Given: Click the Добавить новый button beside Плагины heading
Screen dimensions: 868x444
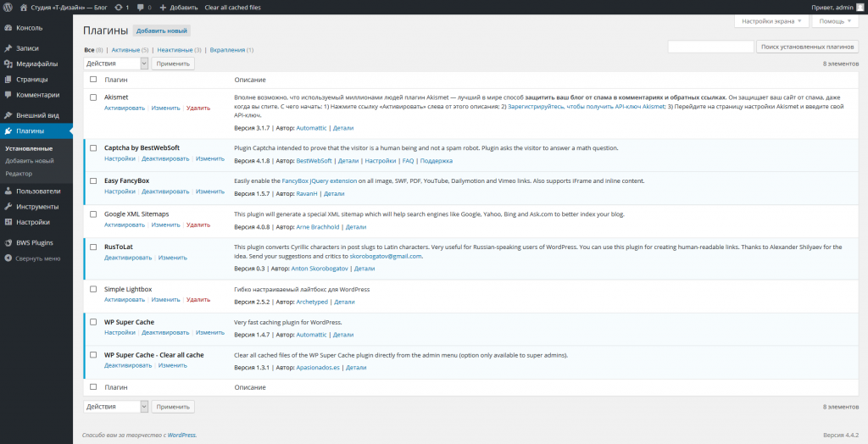Looking at the screenshot, I should [x=162, y=31].
